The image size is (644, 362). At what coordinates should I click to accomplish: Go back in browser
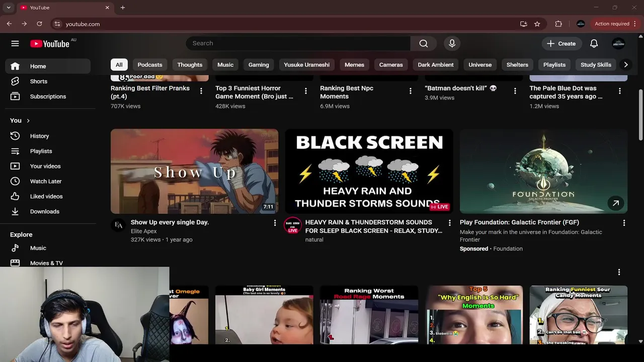9,24
